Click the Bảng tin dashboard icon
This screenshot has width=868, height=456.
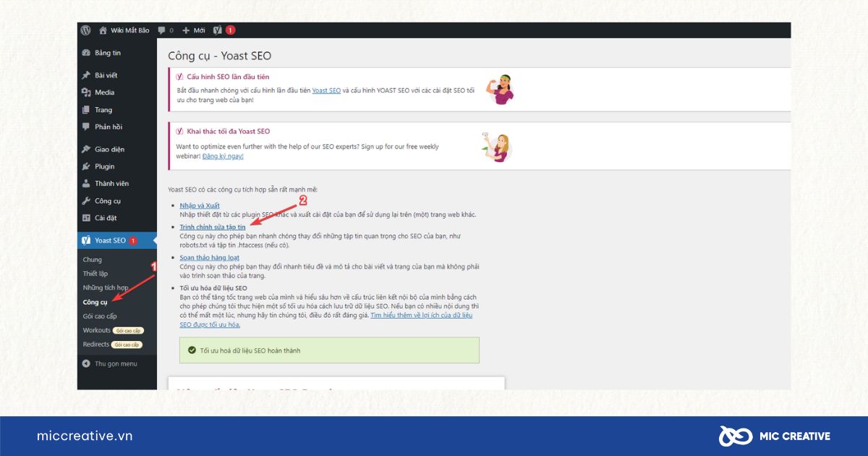pyautogui.click(x=86, y=53)
